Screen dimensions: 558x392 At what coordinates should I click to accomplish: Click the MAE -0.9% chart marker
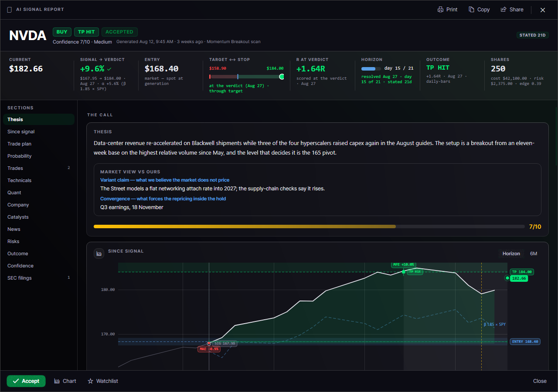pyautogui.click(x=209, y=349)
